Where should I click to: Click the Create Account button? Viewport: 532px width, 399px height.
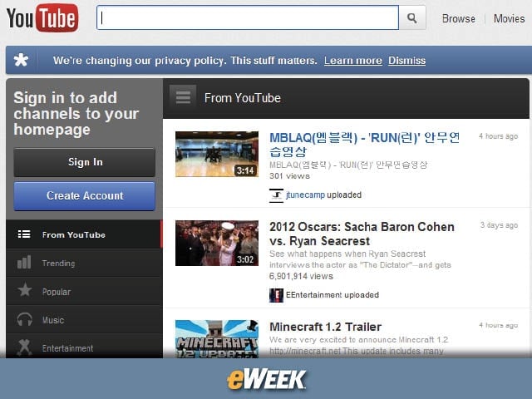click(x=85, y=196)
